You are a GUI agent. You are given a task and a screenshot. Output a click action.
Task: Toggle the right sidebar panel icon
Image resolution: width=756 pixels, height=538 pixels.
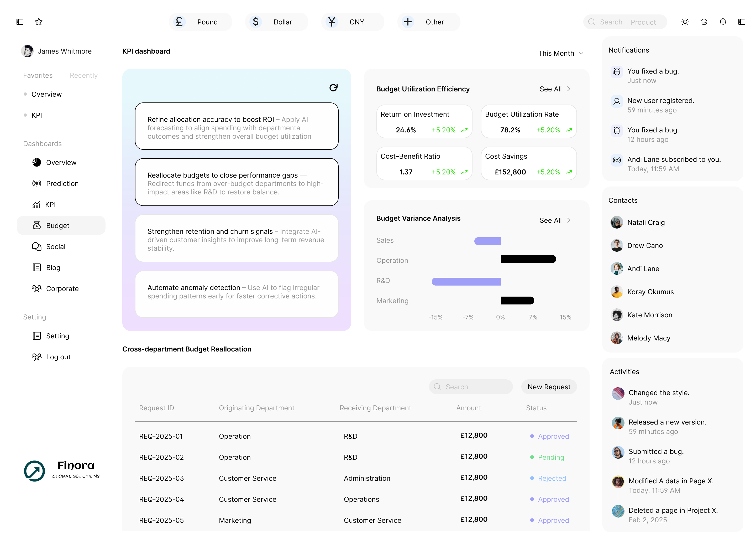[742, 22]
